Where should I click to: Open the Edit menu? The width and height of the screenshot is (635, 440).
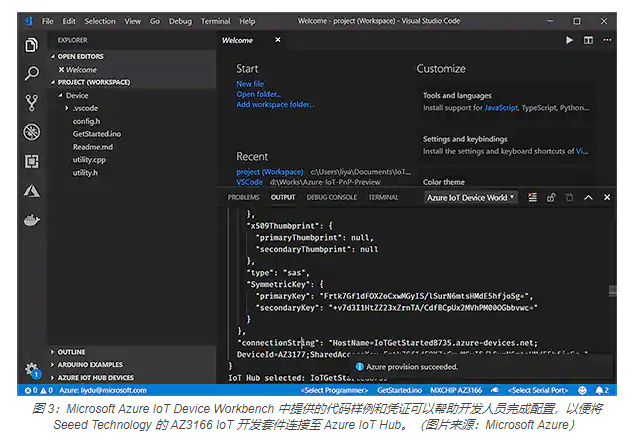click(x=69, y=21)
